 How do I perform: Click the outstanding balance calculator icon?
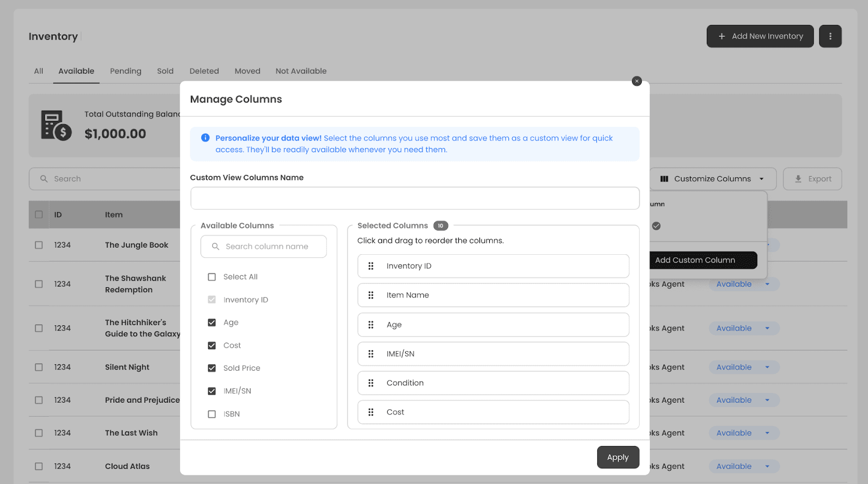(x=56, y=126)
